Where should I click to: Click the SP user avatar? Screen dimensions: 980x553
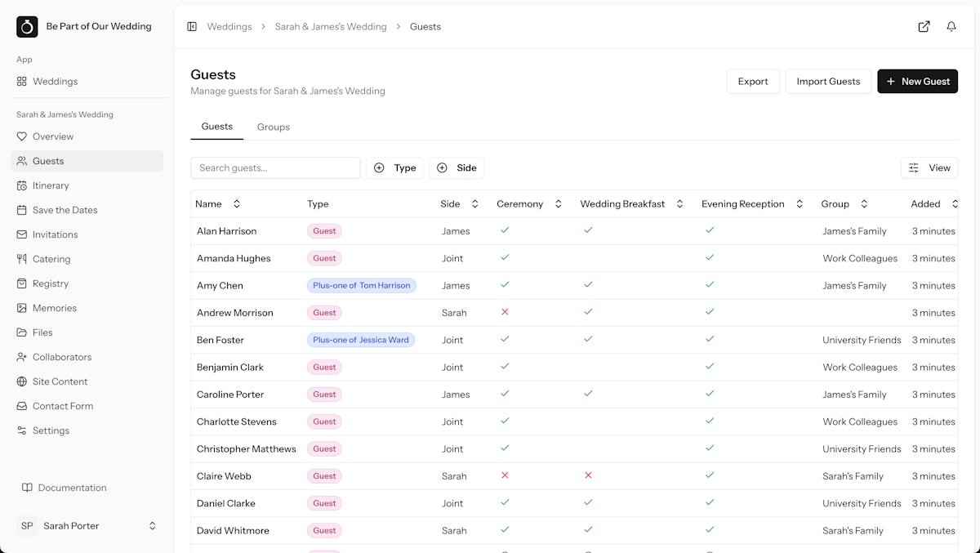click(27, 526)
